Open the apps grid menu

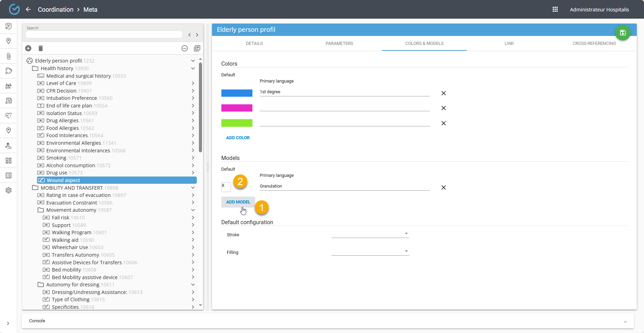pos(555,9)
